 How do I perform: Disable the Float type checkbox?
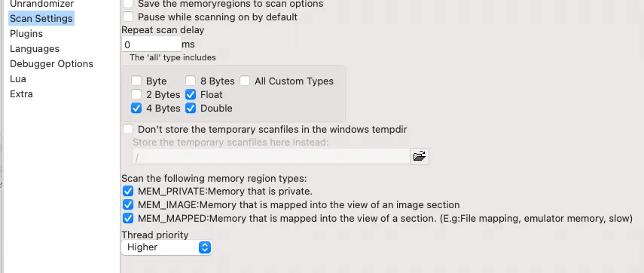tap(191, 94)
